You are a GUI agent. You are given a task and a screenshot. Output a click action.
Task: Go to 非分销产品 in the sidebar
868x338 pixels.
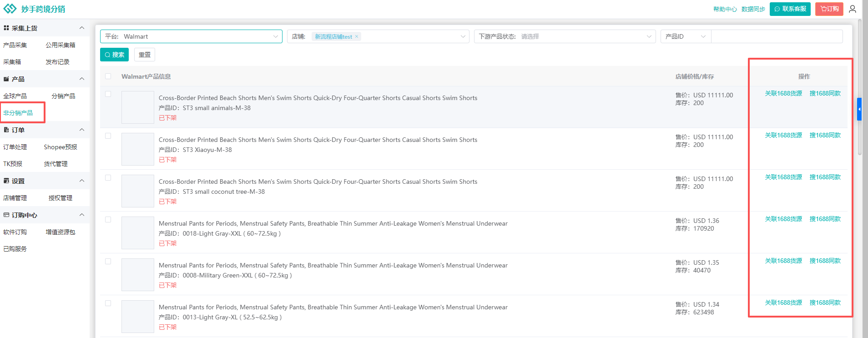18,113
